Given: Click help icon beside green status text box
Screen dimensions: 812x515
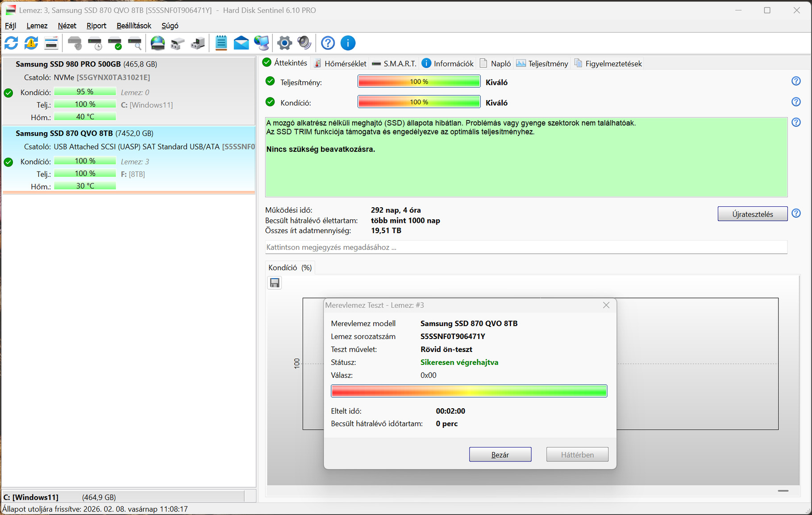Looking at the screenshot, I should point(796,122).
